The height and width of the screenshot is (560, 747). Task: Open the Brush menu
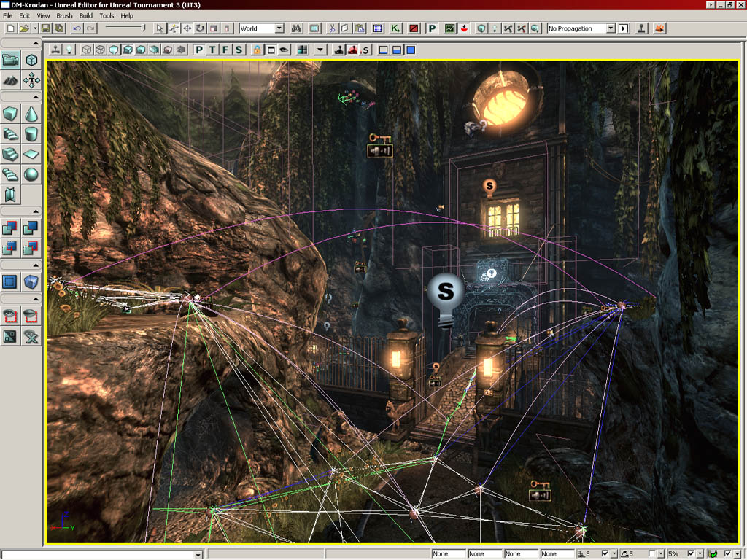coord(64,15)
